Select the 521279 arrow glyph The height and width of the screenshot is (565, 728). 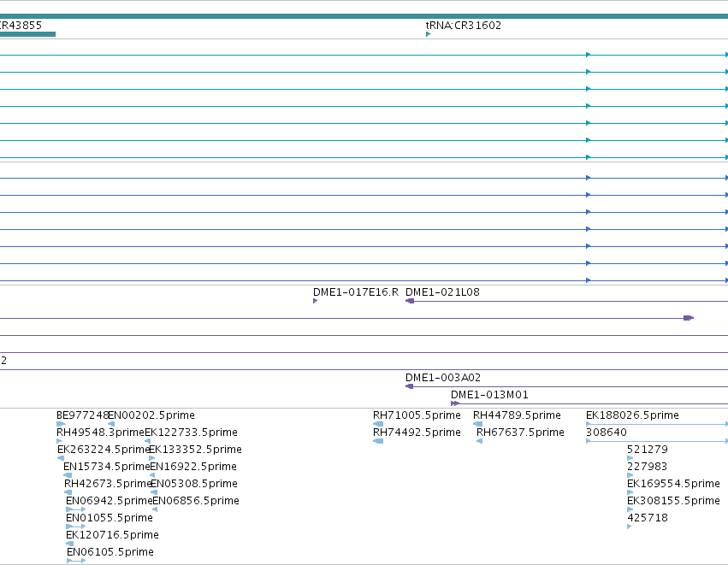click(x=630, y=458)
